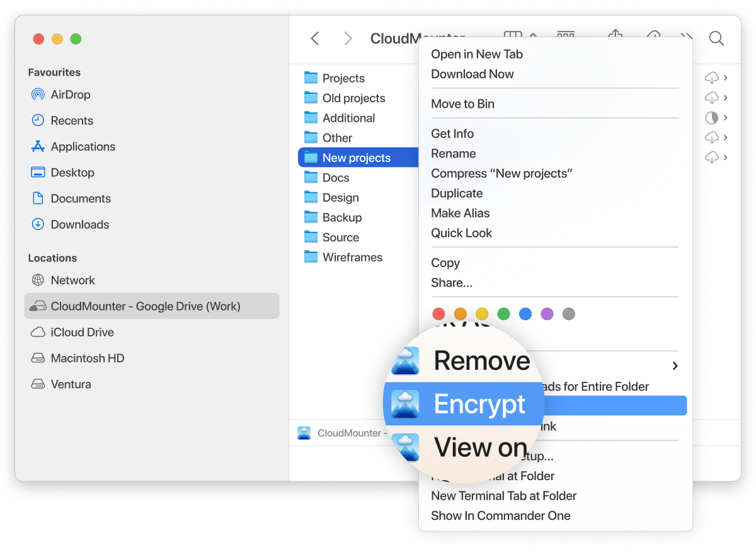Click the back navigation arrow

(x=315, y=39)
